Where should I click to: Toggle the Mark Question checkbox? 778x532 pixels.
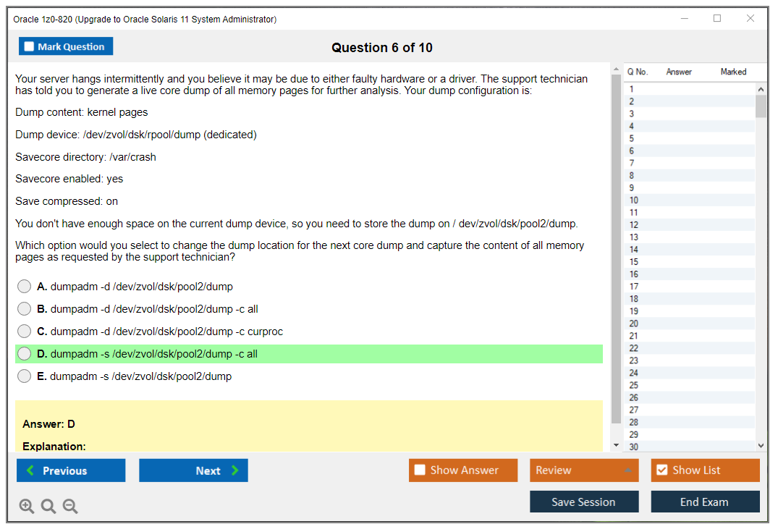(30, 46)
